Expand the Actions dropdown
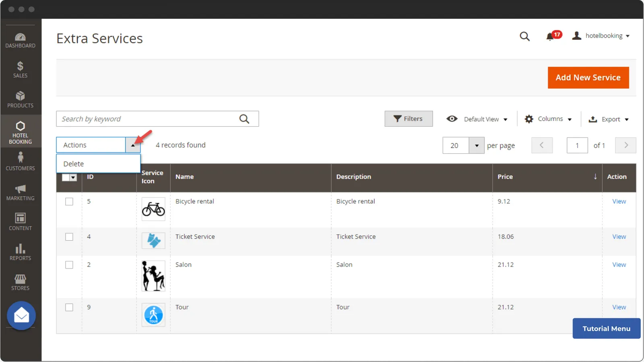 [133, 145]
